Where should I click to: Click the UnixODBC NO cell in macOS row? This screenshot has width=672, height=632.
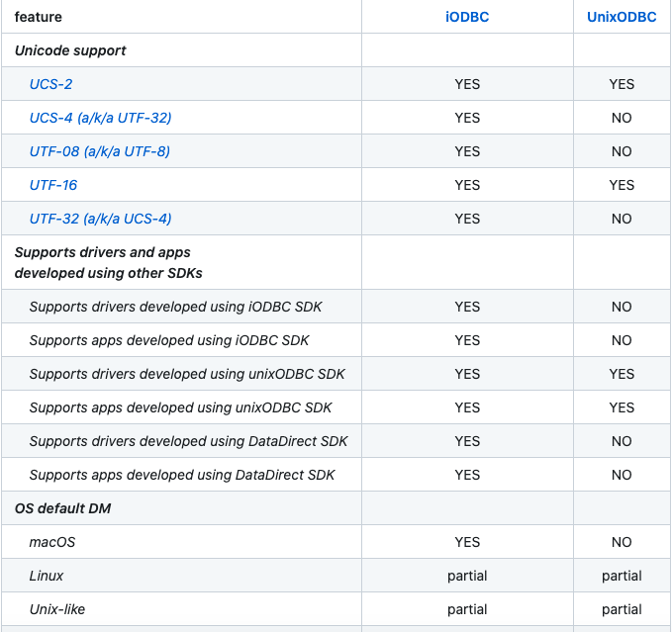click(622, 542)
